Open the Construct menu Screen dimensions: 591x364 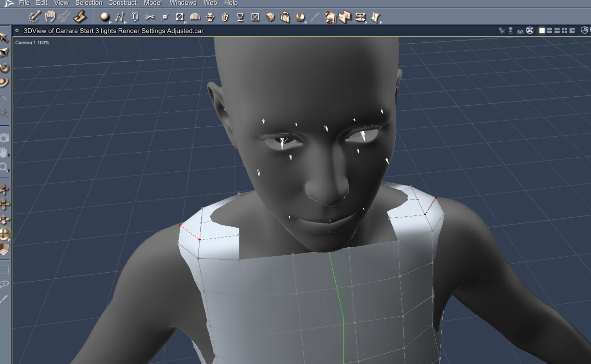[x=122, y=3]
